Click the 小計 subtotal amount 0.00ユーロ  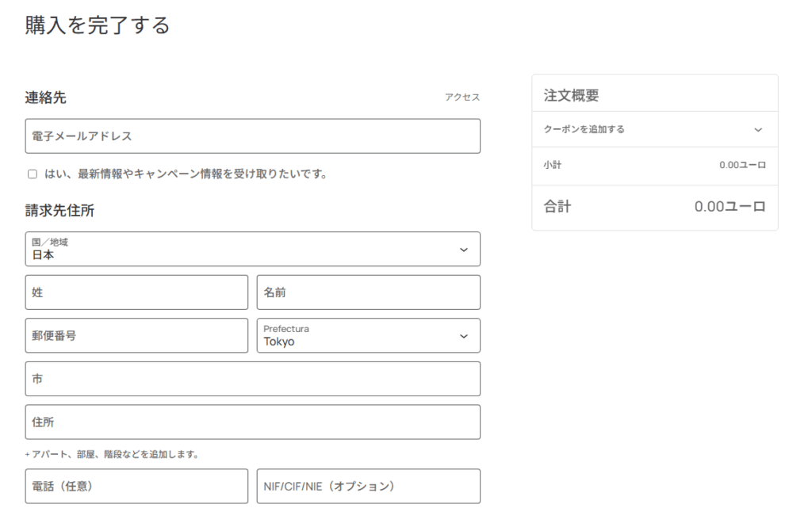click(742, 165)
